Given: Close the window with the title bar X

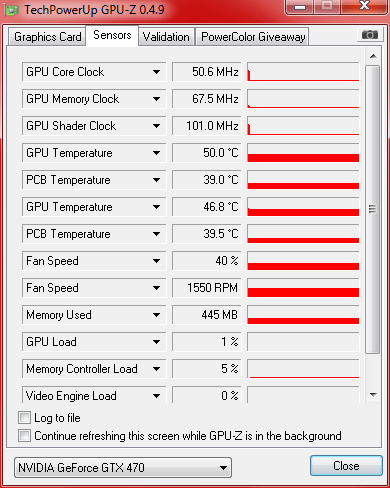Looking at the screenshot, I should (365, 6).
